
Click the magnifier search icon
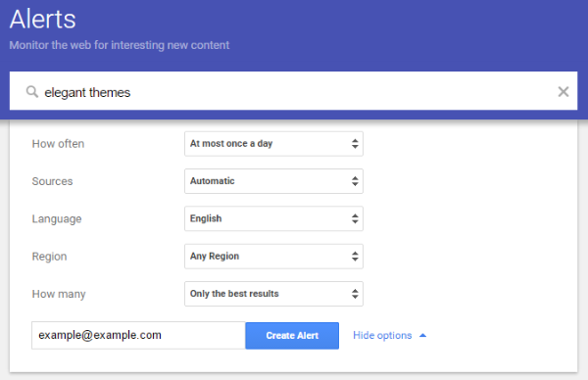[32, 91]
